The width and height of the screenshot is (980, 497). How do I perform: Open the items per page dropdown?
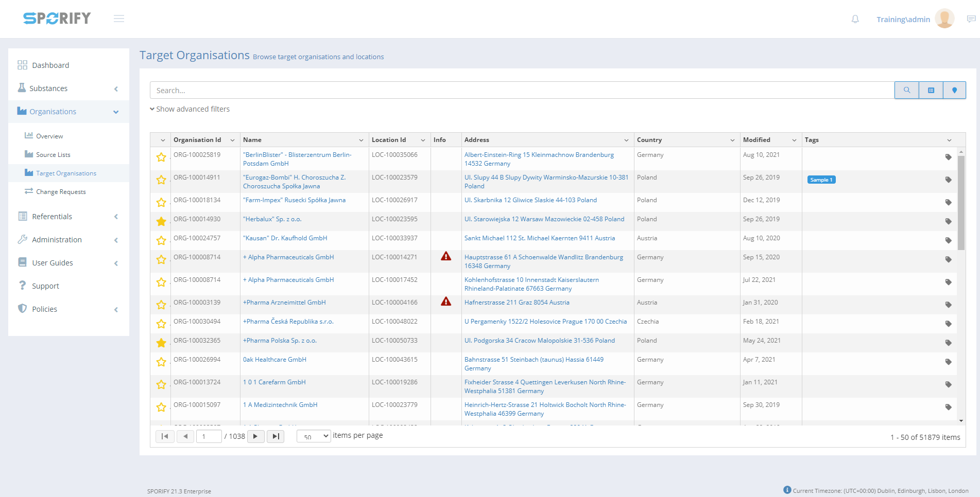pos(314,436)
